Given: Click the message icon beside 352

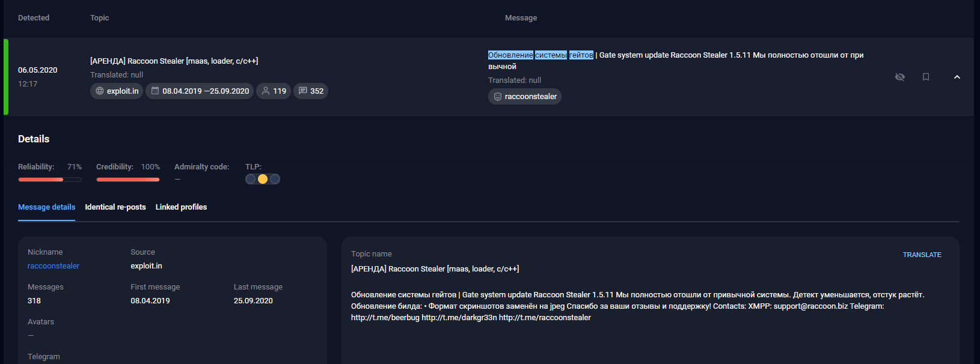Looking at the screenshot, I should pyautogui.click(x=303, y=91).
